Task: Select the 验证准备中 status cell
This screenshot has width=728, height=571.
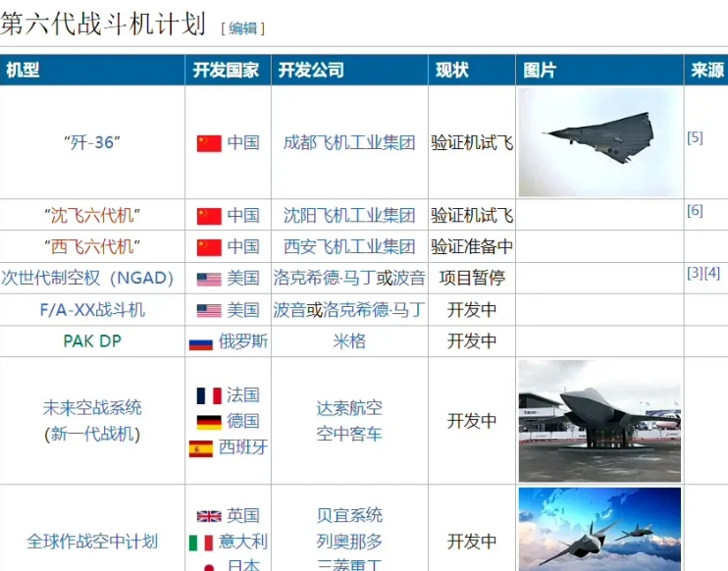Action: pos(472,247)
